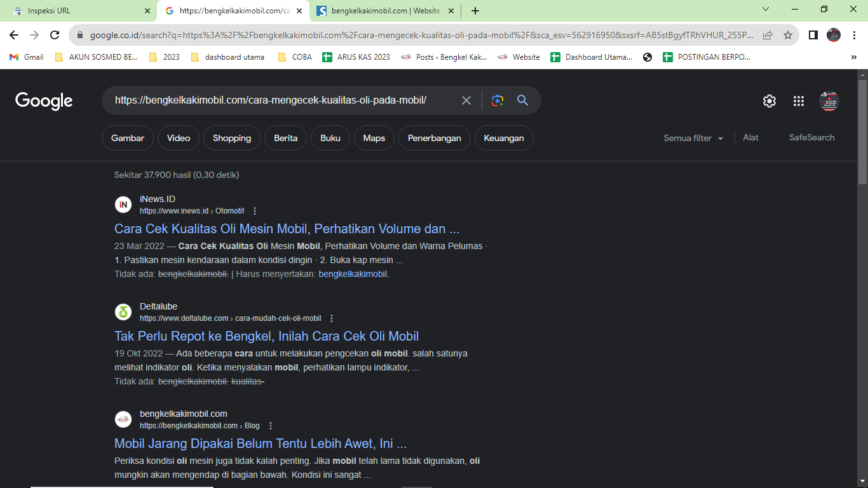Viewport: 868px width, 488px height.
Task: Open 'Tak Perlu Repot ke Bengkel' result
Action: click(266, 336)
